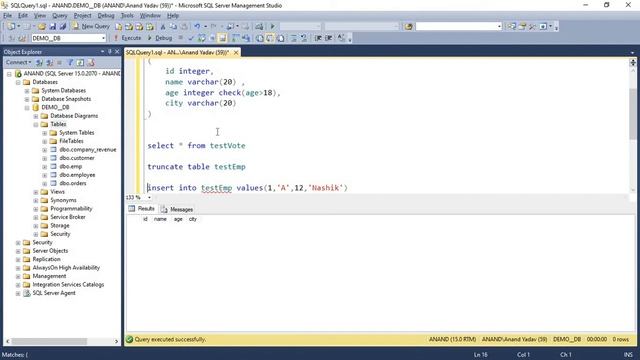This screenshot has width=640, height=360.
Task: Click the Decrease Indent icon
Action: point(318,38)
